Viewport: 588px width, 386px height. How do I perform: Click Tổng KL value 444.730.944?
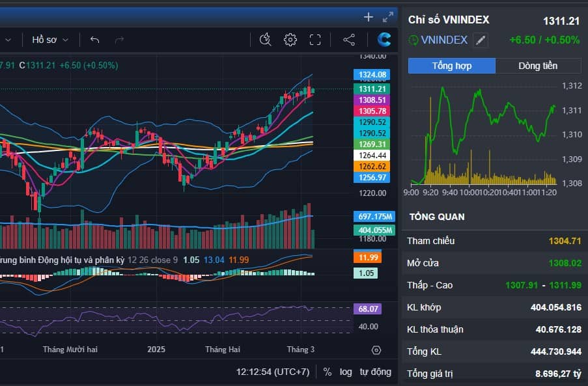[556, 352]
